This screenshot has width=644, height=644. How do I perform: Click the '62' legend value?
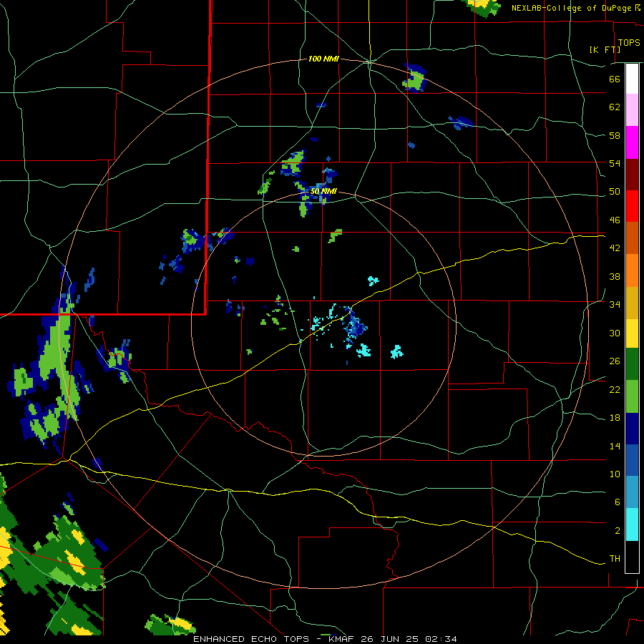pos(615,107)
